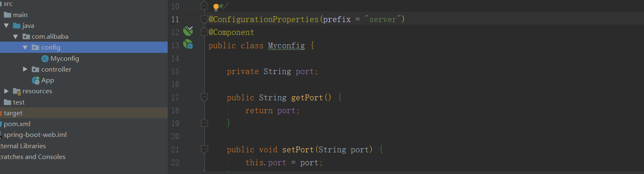Expand the controller package tree arrow
This screenshot has width=644, height=174.
(x=25, y=70)
